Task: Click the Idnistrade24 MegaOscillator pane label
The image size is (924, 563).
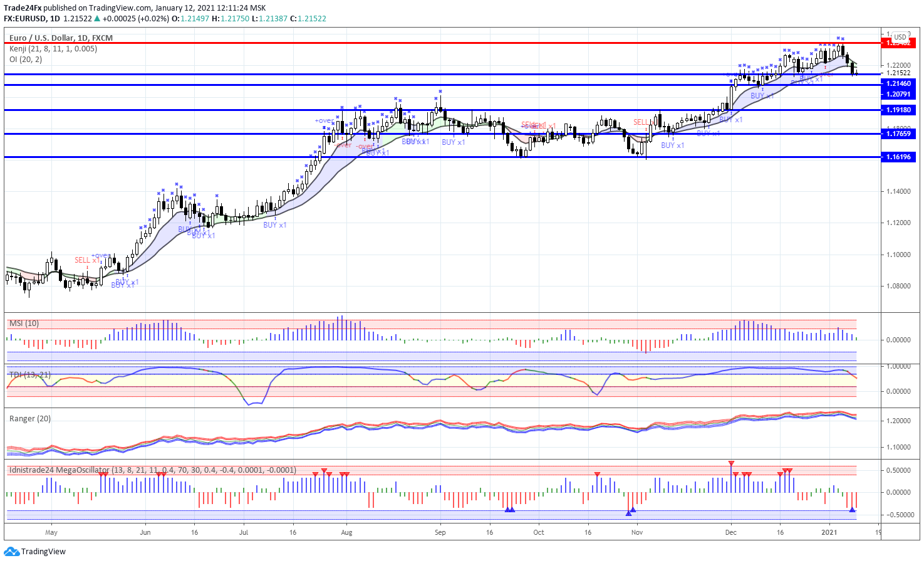Action: pyautogui.click(x=153, y=470)
